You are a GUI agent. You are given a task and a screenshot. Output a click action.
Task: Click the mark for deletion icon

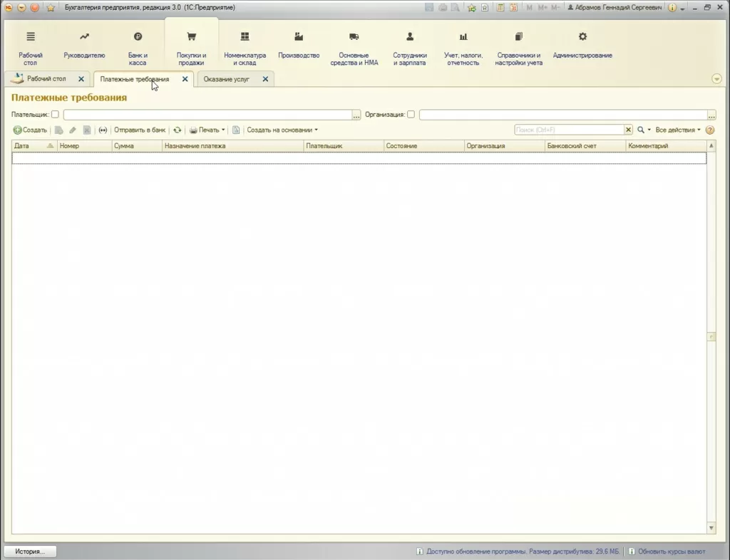click(86, 130)
